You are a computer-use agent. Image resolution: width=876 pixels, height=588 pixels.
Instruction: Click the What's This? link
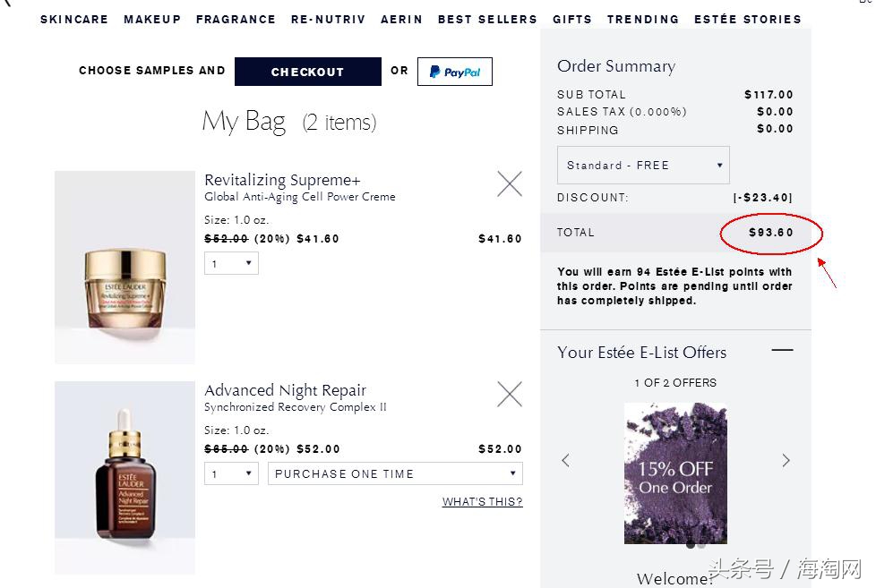click(482, 502)
